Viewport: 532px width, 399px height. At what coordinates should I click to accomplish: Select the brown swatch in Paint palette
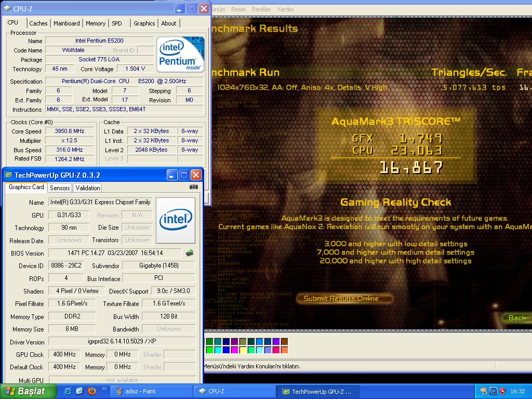pos(284,342)
